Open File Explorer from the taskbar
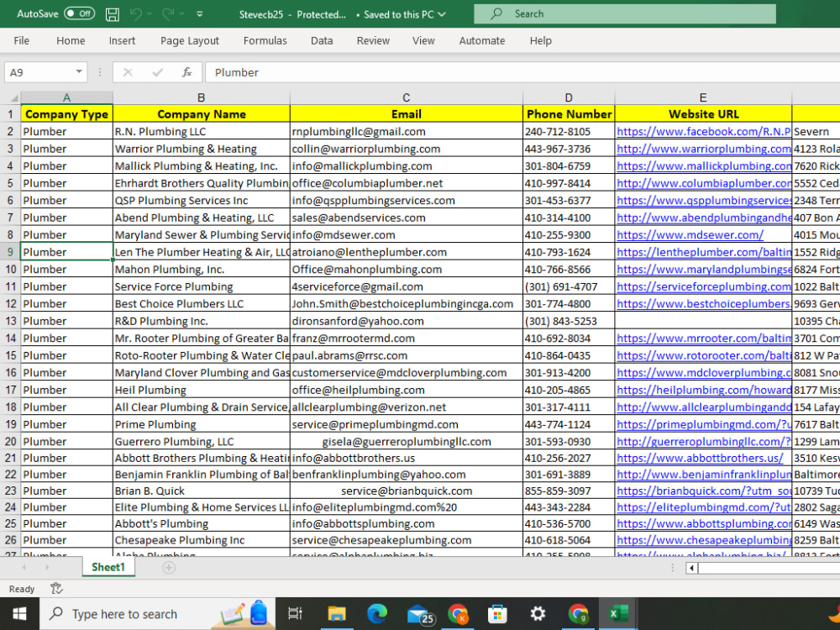Image resolution: width=840 pixels, height=630 pixels. click(337, 614)
